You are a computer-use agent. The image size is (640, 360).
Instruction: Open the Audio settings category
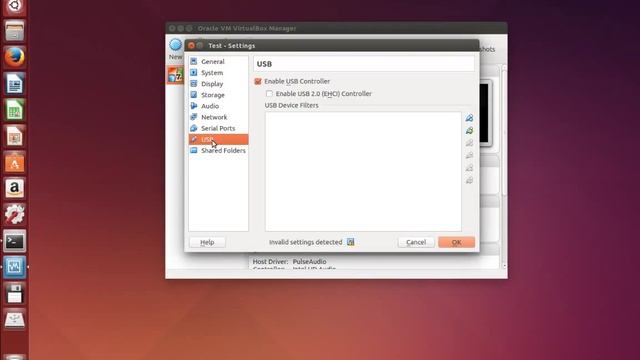[x=218, y=106]
